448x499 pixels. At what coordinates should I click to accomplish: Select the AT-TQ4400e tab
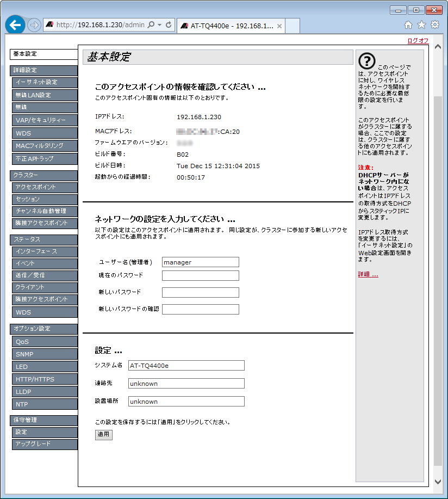231,26
